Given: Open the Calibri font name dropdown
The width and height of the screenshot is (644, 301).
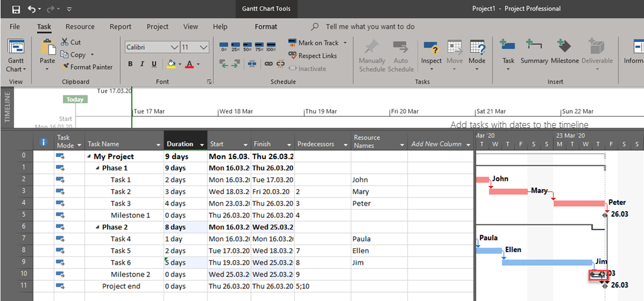Looking at the screenshot, I should click(x=174, y=47).
